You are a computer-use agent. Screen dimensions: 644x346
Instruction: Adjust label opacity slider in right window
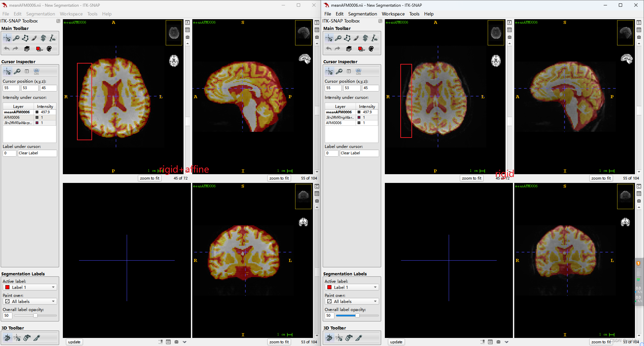pos(357,315)
